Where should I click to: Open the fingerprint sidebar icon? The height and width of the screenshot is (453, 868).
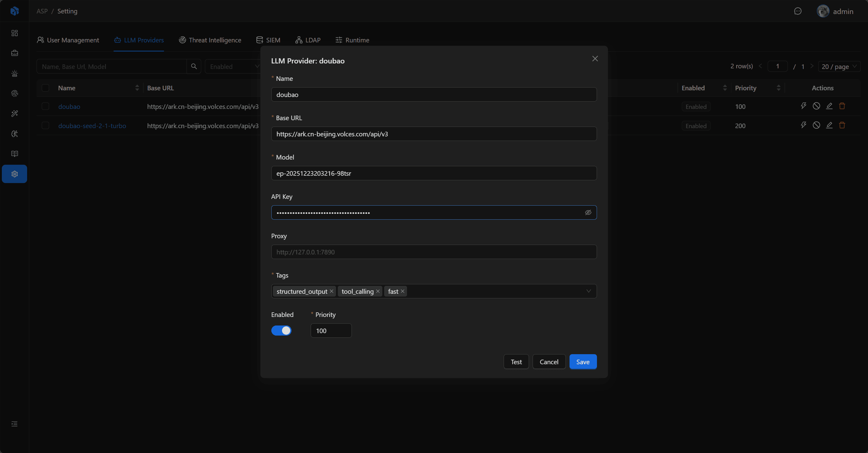(x=15, y=93)
